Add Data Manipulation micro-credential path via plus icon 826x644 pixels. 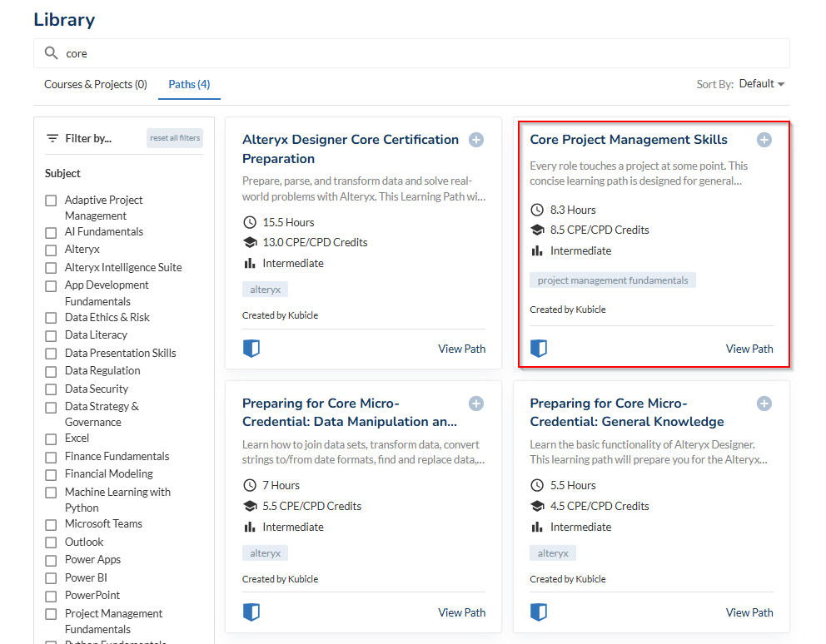[x=476, y=404]
